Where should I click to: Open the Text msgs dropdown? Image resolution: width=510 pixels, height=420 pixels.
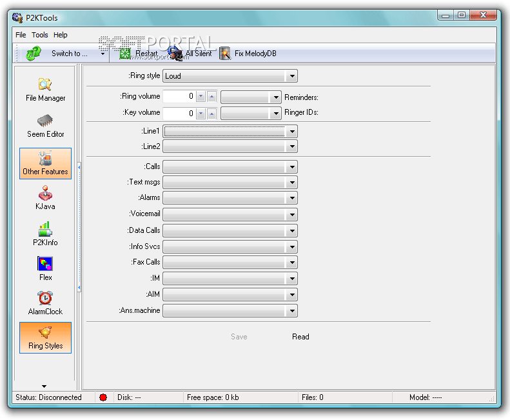tap(230, 183)
